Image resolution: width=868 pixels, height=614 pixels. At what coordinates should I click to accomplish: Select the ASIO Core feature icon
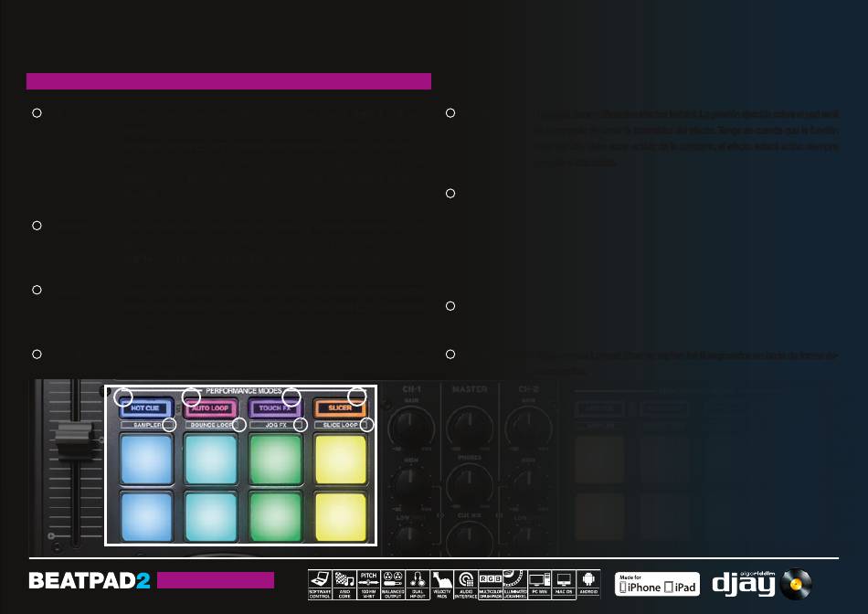(x=344, y=585)
